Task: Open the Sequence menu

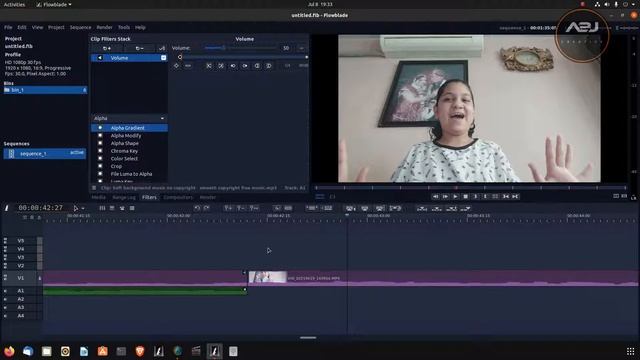Action: click(80, 27)
